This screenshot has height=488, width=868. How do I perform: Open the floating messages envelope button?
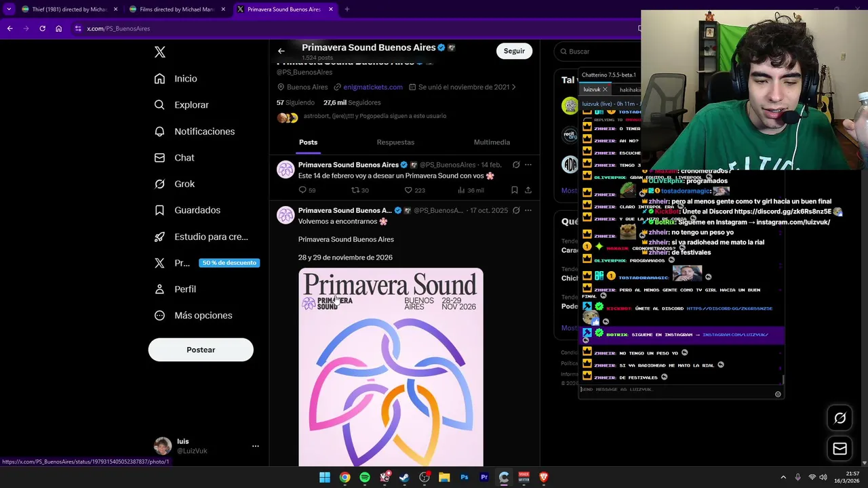point(840,449)
